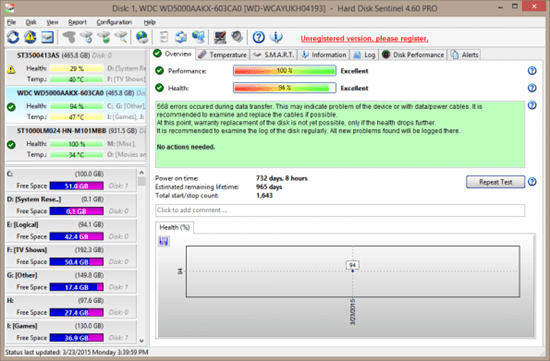Click the 'No actions needed.' text
Screen dimensions: 550x361
pos(186,147)
